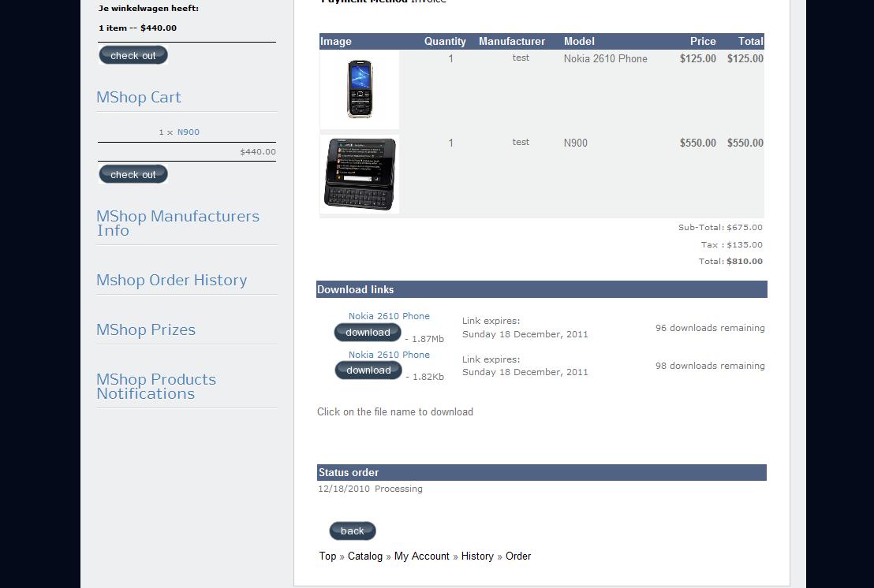Viewport: 874px width, 588px height.
Task: Click the Nokia 2610 Phone model cell
Action: click(x=605, y=58)
